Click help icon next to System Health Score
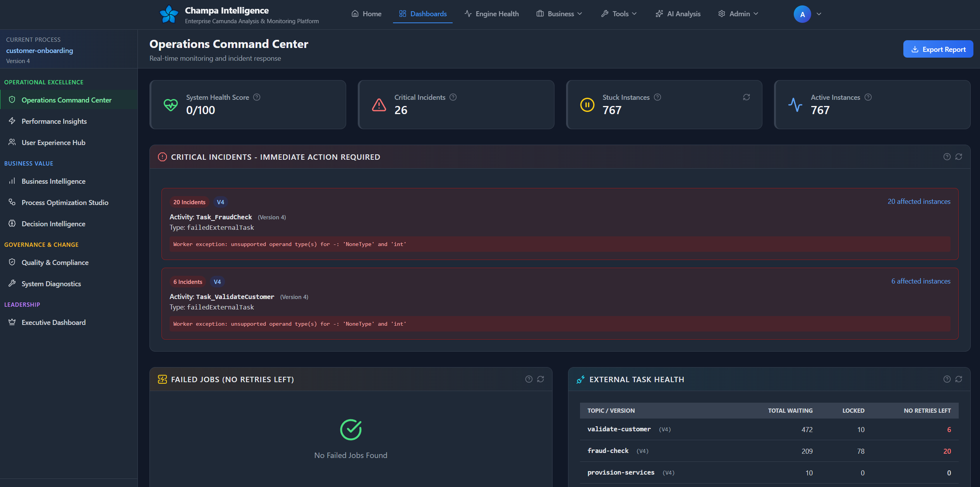The width and height of the screenshot is (980, 487). [x=257, y=97]
